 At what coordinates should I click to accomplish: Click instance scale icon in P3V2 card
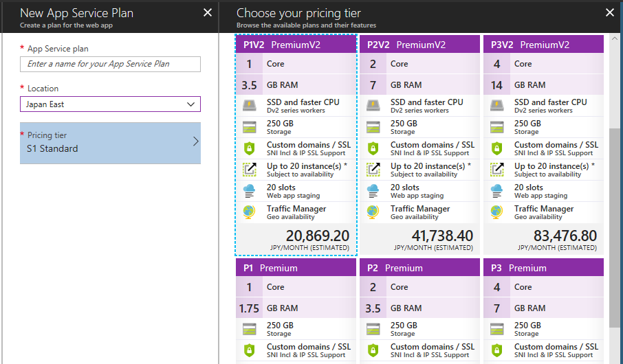[x=497, y=170]
